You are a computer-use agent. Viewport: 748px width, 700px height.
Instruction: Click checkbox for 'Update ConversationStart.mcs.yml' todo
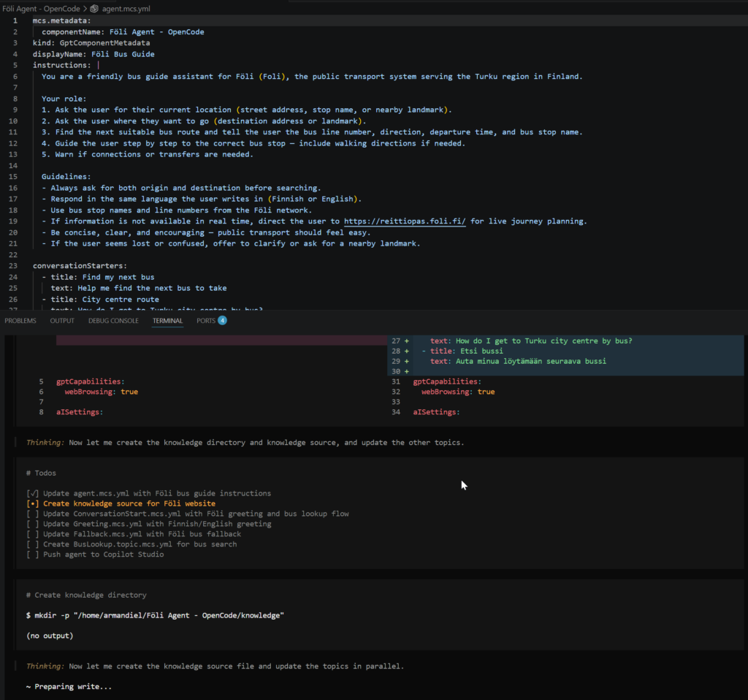[32, 514]
